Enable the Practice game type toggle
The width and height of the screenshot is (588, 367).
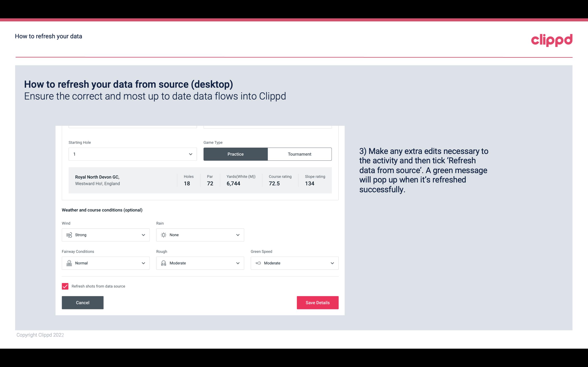click(235, 154)
